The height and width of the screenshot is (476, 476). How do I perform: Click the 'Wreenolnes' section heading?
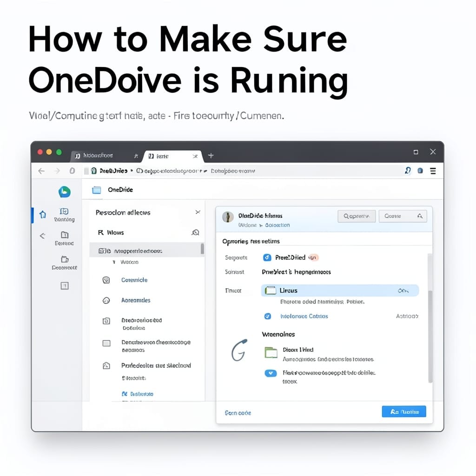pos(278,334)
